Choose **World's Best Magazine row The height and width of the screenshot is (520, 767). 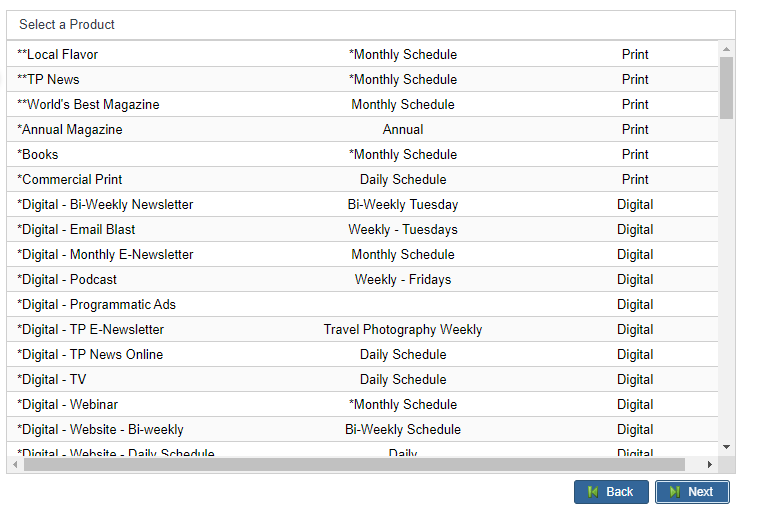click(362, 104)
